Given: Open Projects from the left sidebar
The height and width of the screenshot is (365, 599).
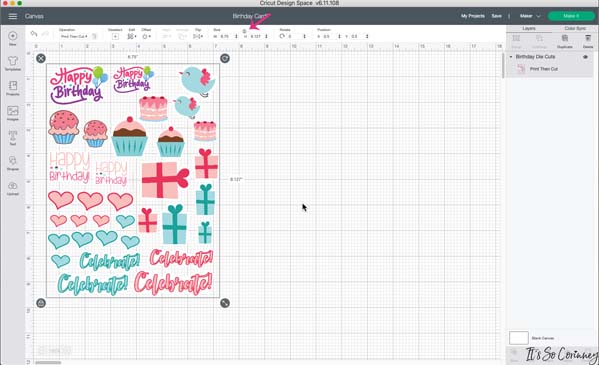Looking at the screenshot, I should point(13,88).
